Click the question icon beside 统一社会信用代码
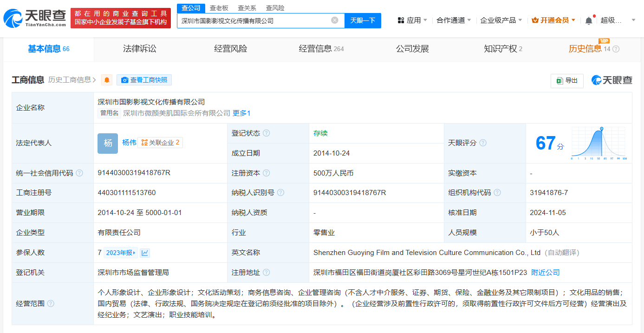 click(x=79, y=173)
